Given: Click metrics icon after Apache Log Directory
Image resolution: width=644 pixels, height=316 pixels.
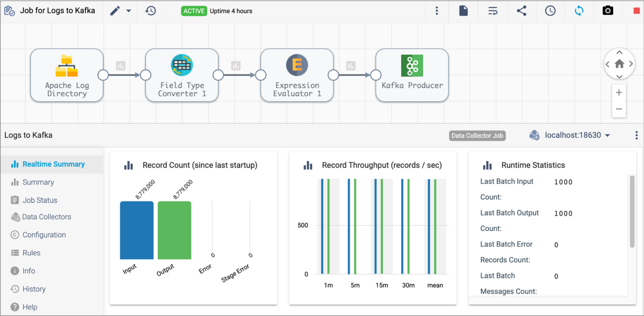Looking at the screenshot, I should point(121,66).
